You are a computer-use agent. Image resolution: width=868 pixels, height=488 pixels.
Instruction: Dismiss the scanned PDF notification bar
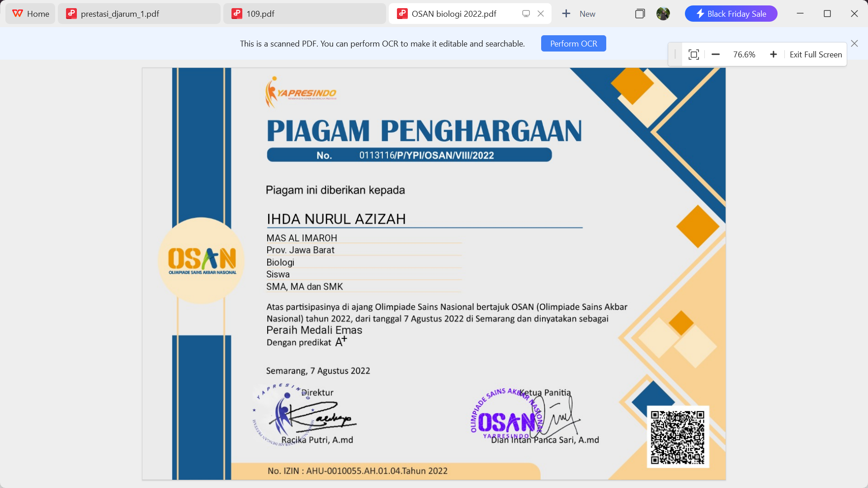tap(854, 43)
